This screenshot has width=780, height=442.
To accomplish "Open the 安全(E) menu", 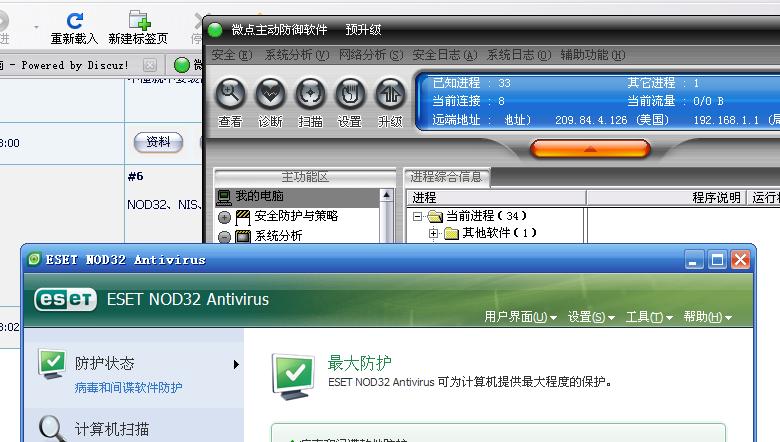I will (x=232, y=55).
